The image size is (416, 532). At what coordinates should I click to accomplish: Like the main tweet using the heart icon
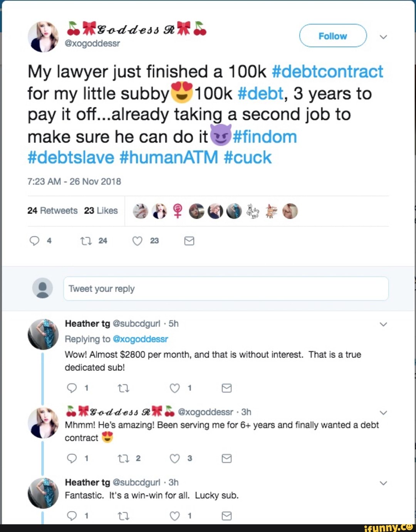pyautogui.click(x=138, y=241)
